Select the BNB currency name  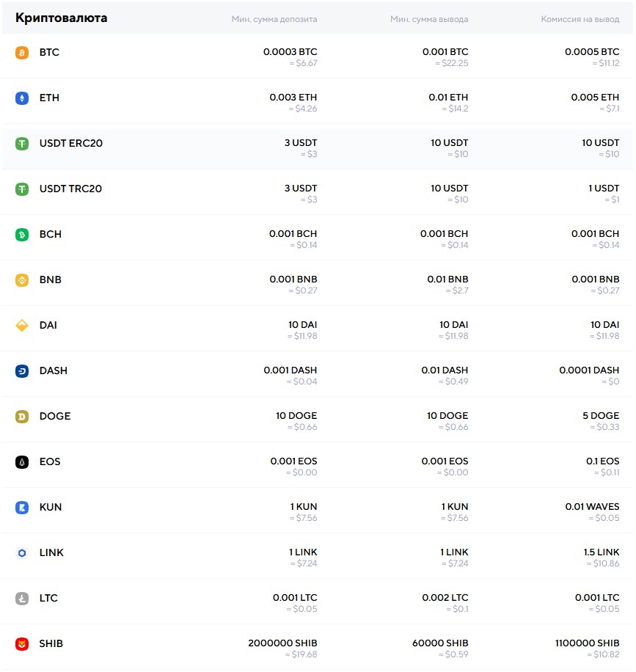pos(51,280)
